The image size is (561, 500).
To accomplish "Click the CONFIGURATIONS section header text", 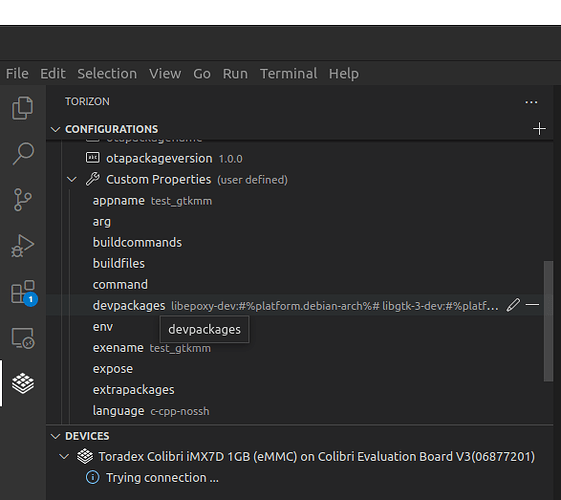I will coord(112,129).
